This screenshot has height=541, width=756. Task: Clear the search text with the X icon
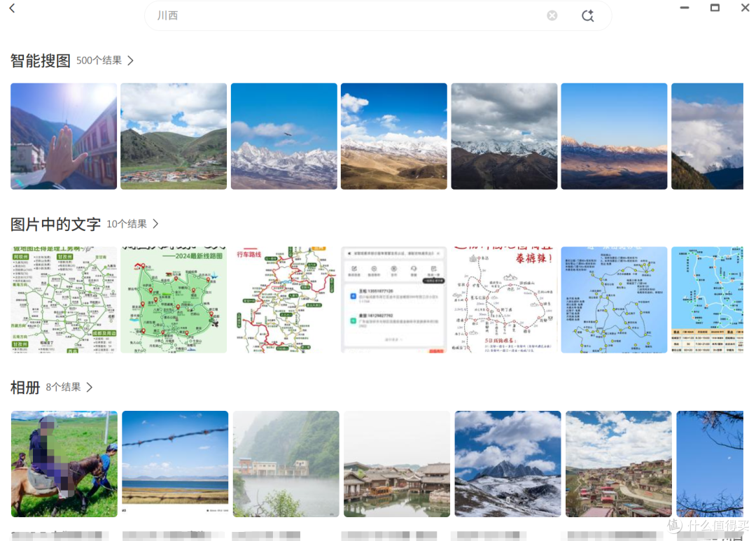pos(552,15)
